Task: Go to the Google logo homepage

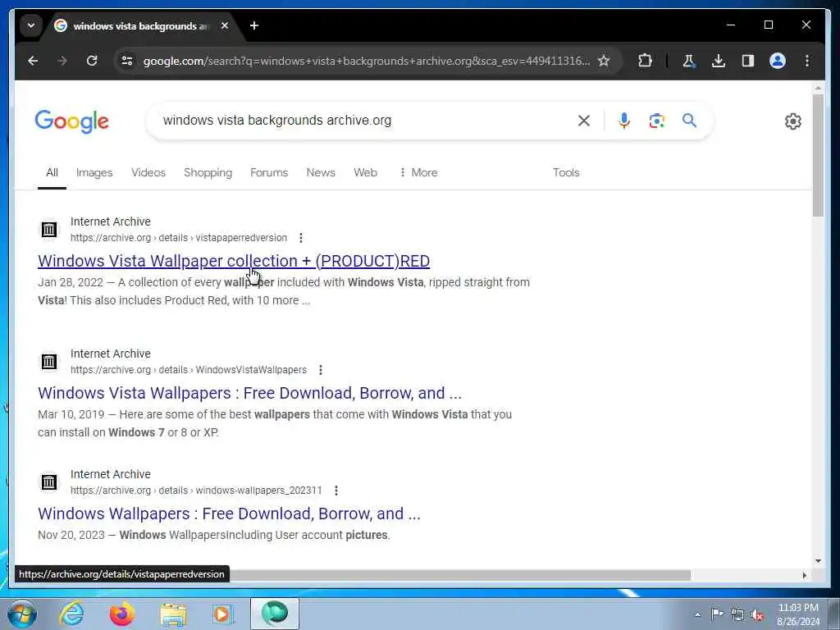Action: tap(72, 121)
